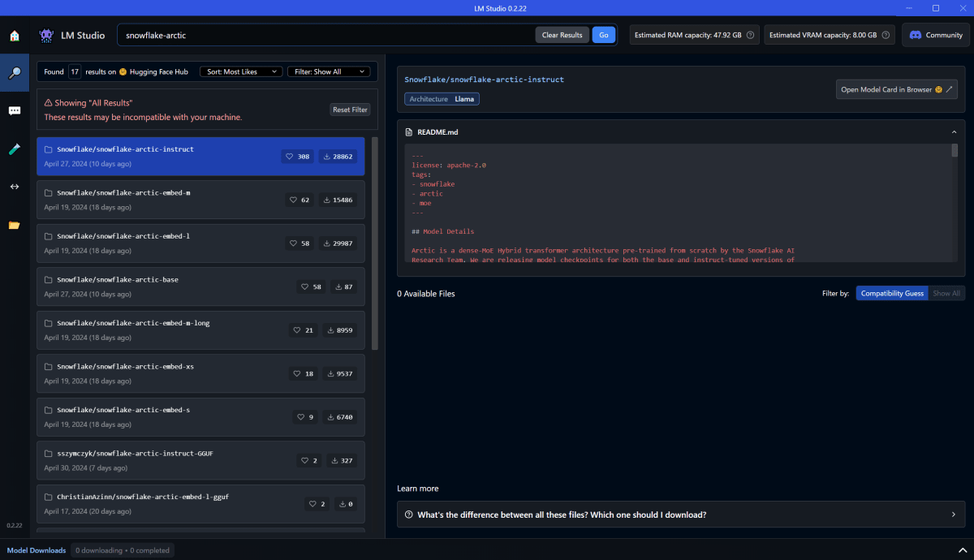The width and height of the screenshot is (974, 560).
Task: Click likes heart on snowflake-arctic-embed-s
Action: pyautogui.click(x=301, y=417)
